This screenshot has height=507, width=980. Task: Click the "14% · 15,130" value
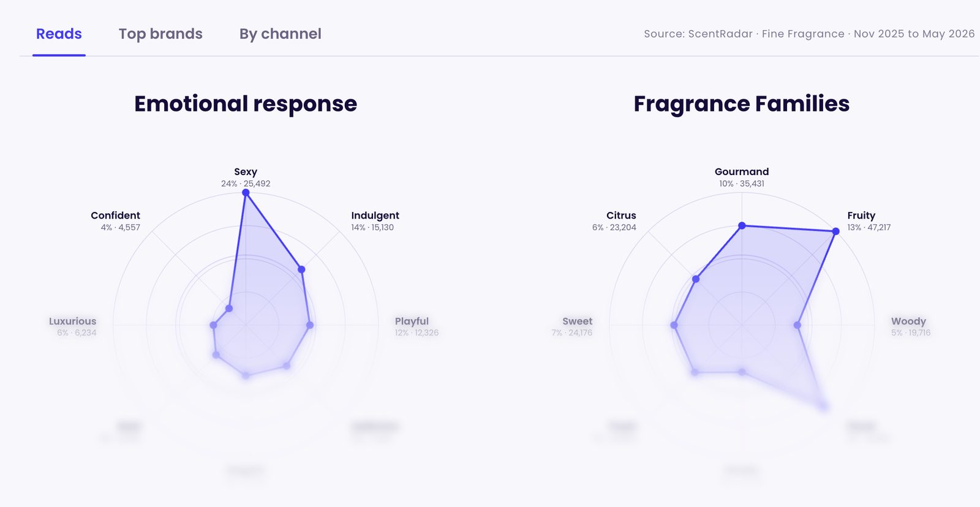pyautogui.click(x=372, y=227)
